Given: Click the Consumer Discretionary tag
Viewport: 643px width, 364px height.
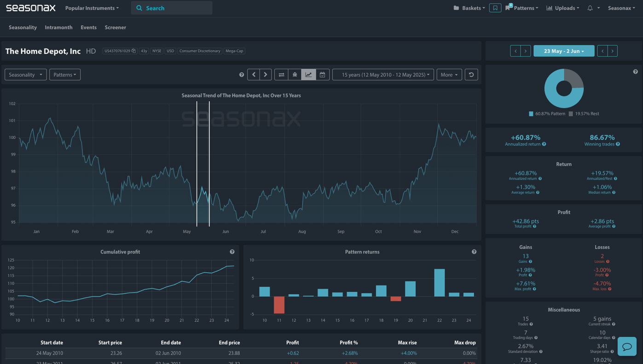Looking at the screenshot, I should click(200, 51).
